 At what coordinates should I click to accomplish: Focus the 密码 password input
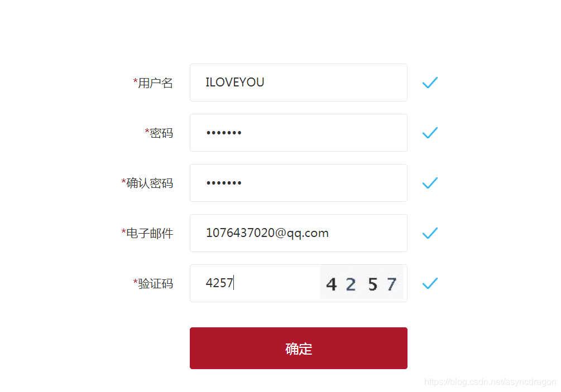(299, 133)
